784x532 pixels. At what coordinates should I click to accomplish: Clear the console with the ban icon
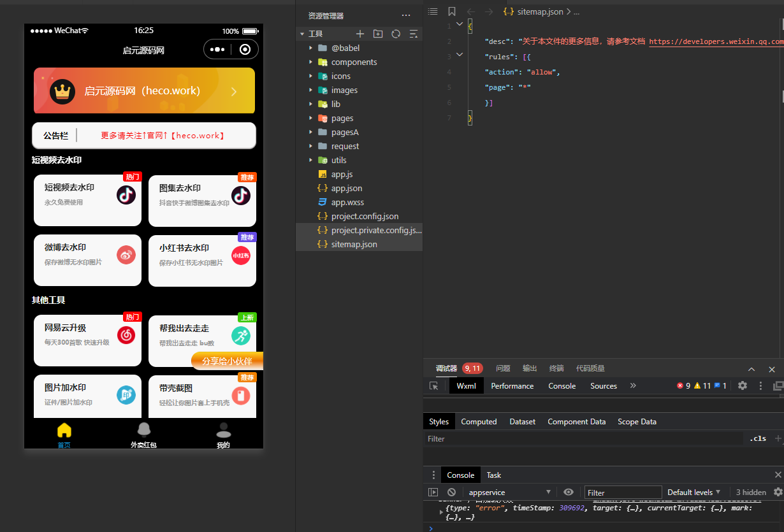[x=451, y=492]
